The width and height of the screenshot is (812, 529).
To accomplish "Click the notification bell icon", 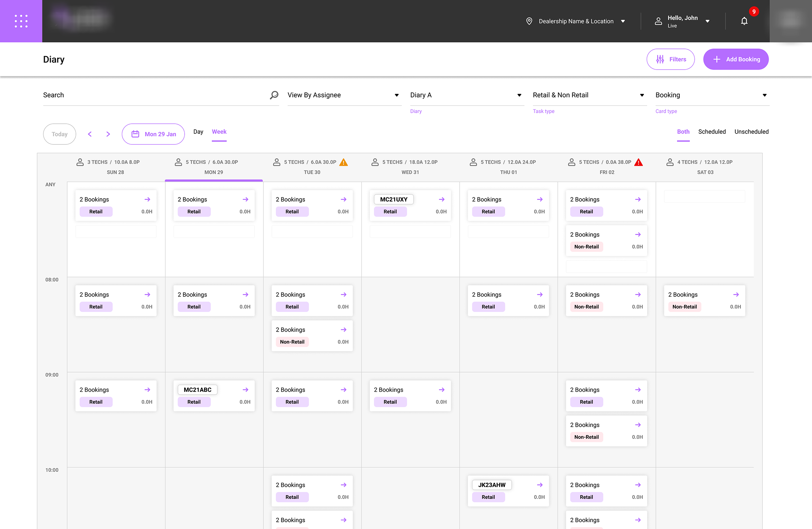I will pos(744,21).
